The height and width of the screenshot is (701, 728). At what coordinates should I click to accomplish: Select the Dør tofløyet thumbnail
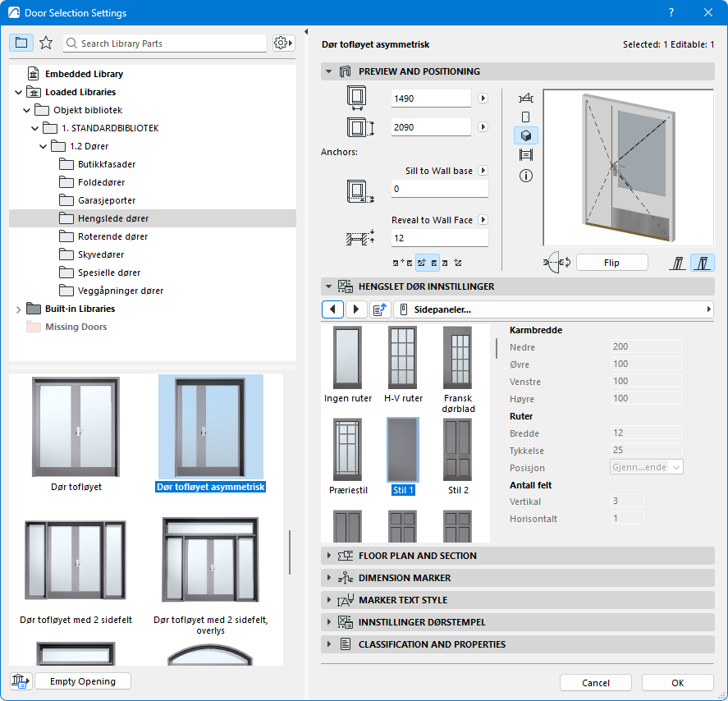[76, 427]
